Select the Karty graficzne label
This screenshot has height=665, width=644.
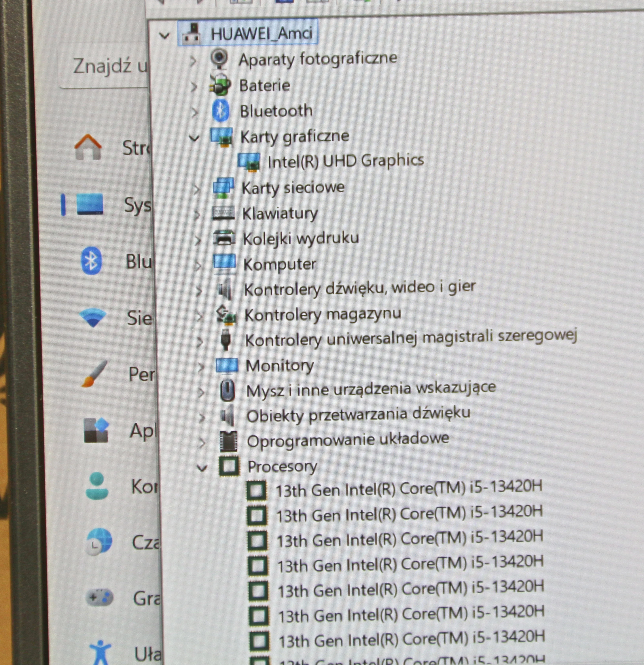coord(295,137)
